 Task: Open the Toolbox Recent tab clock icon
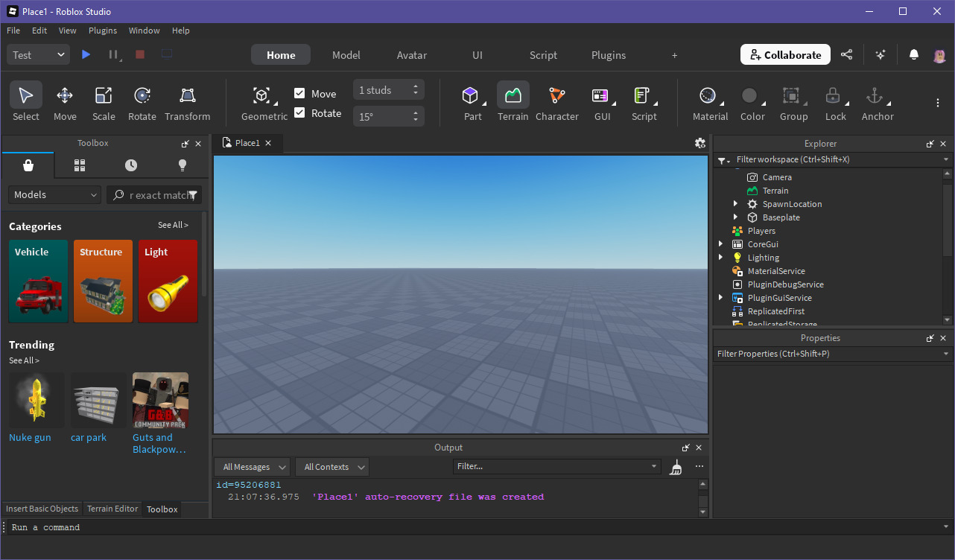coord(131,165)
